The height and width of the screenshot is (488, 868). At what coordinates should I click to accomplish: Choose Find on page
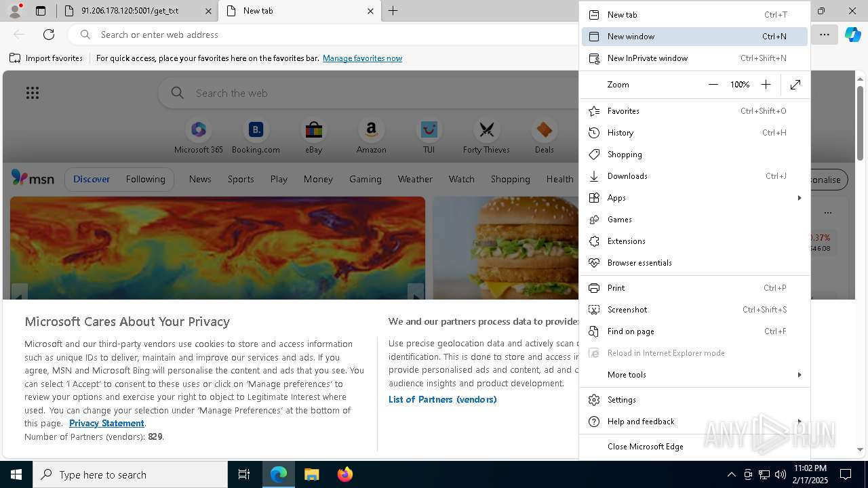[694, 331]
